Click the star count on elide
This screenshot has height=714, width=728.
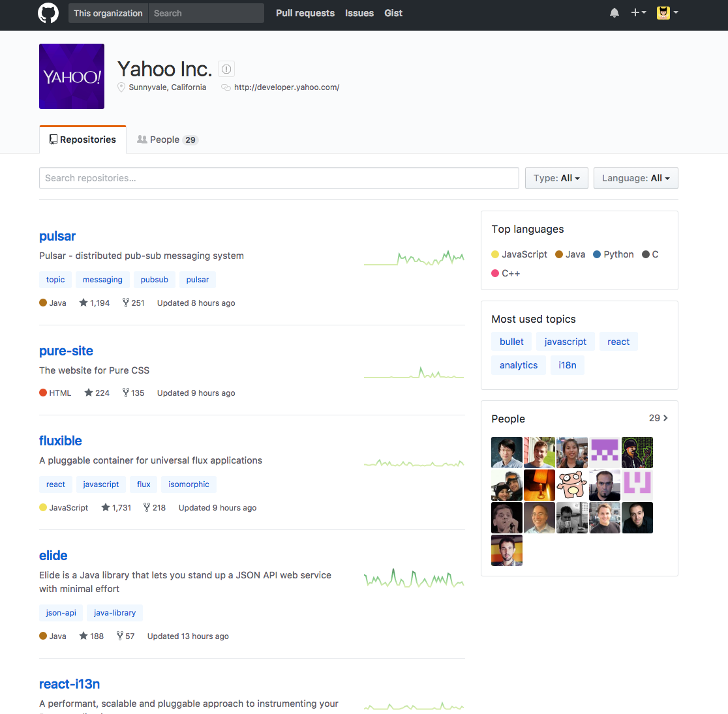click(91, 636)
